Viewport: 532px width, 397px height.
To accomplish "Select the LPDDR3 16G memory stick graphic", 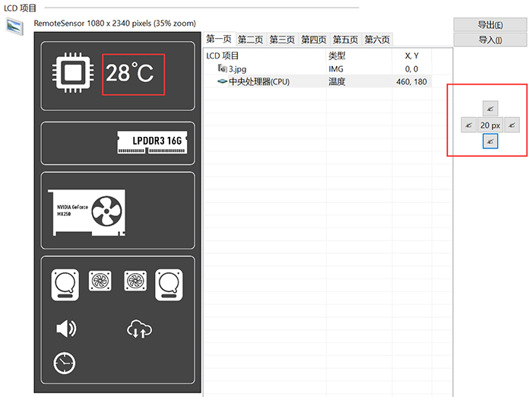I will tap(154, 141).
